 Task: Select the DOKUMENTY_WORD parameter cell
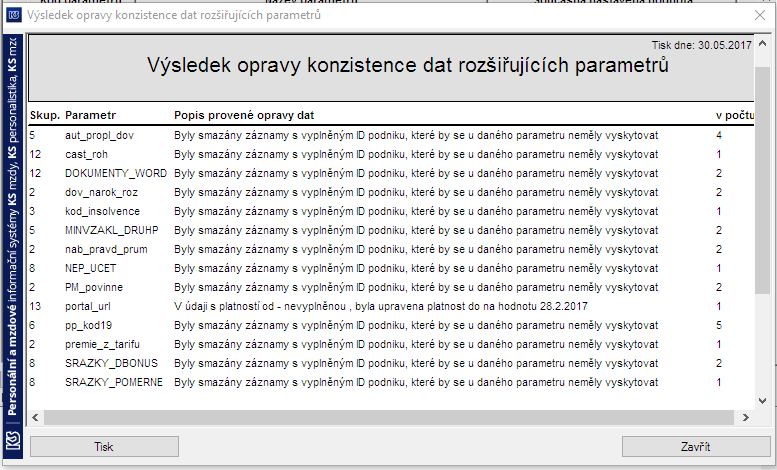click(116, 173)
